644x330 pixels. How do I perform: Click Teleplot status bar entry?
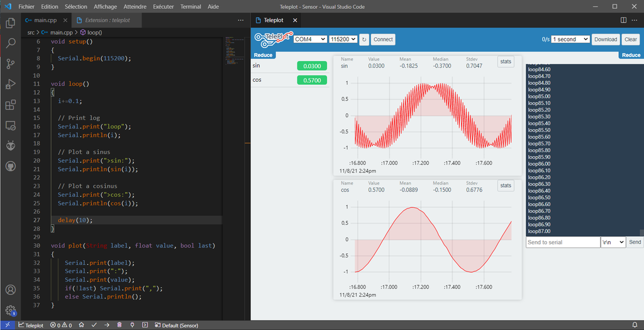coord(31,325)
